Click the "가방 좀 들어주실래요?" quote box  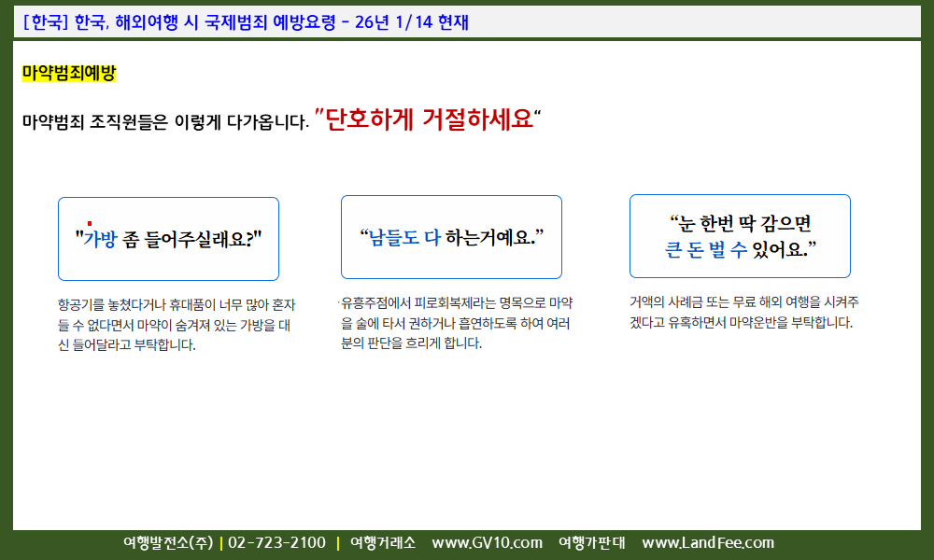(168, 239)
